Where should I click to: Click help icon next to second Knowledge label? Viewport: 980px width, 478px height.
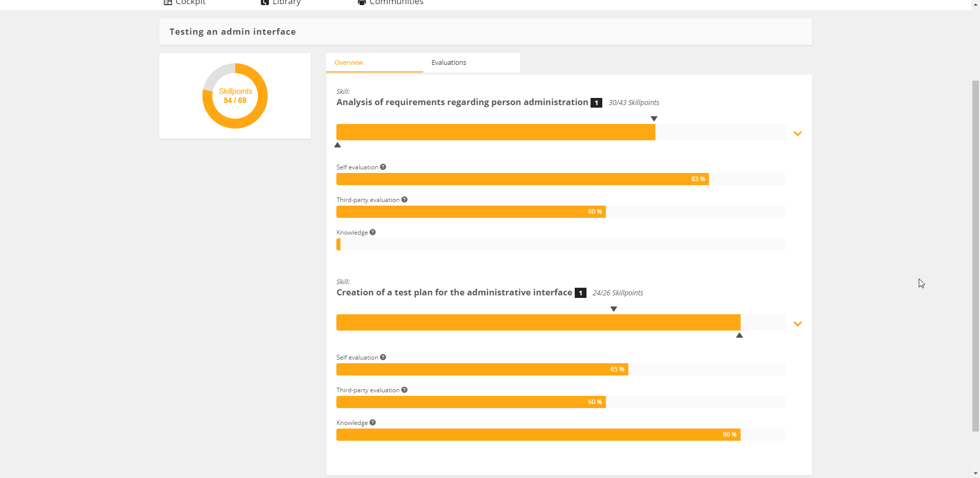tap(373, 422)
